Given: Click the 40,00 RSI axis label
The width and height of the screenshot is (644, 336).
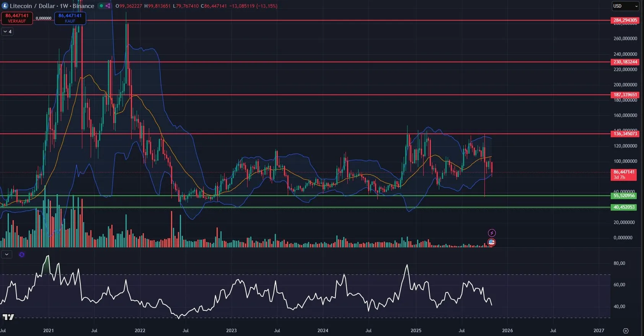Looking at the screenshot, I should [x=620, y=307].
